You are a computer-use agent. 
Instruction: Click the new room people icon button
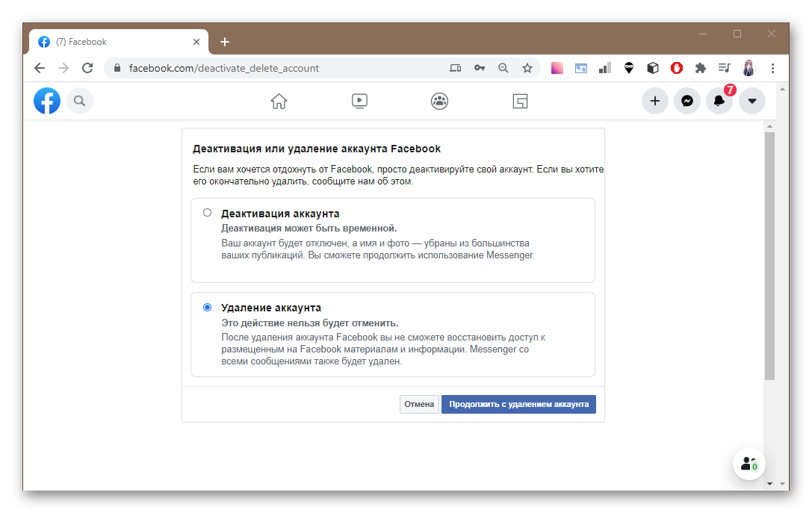pyautogui.click(x=749, y=464)
